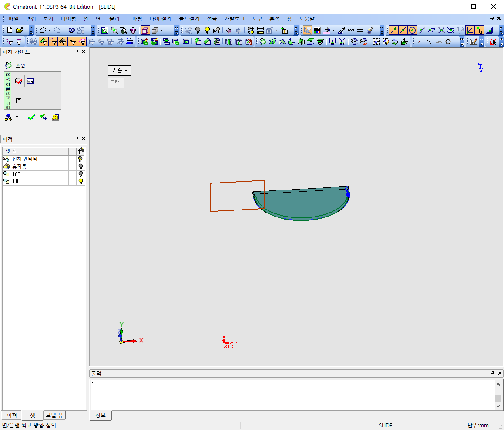Click the color palette grid icon
Image resolution: width=504 pixels, height=430 pixels.
click(317, 30)
